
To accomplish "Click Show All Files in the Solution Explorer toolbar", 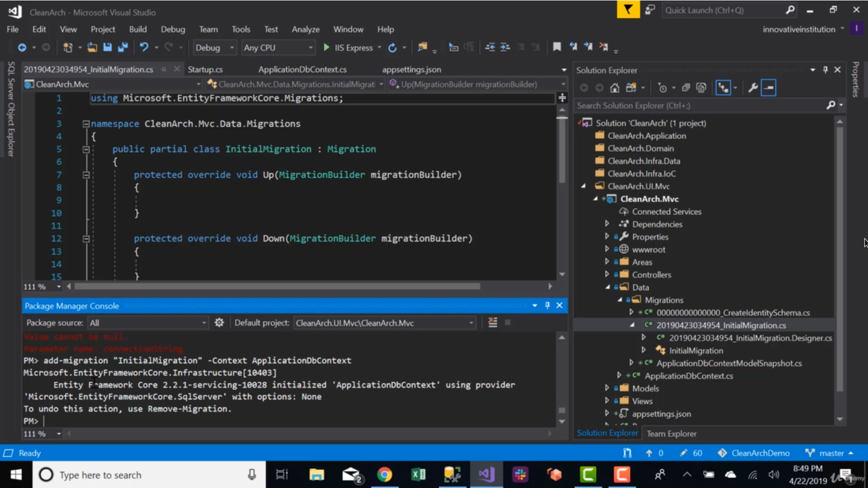I will (x=701, y=87).
